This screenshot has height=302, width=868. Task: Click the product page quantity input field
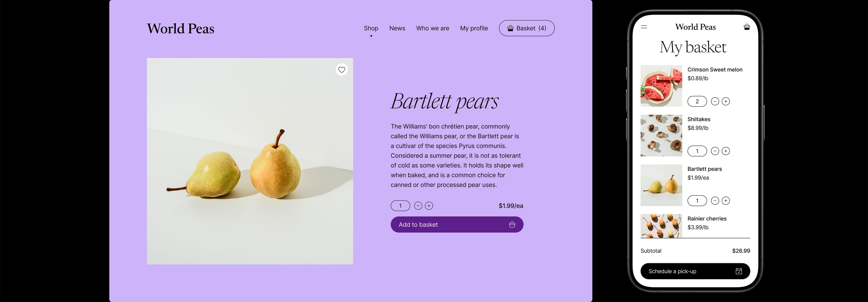[400, 206]
